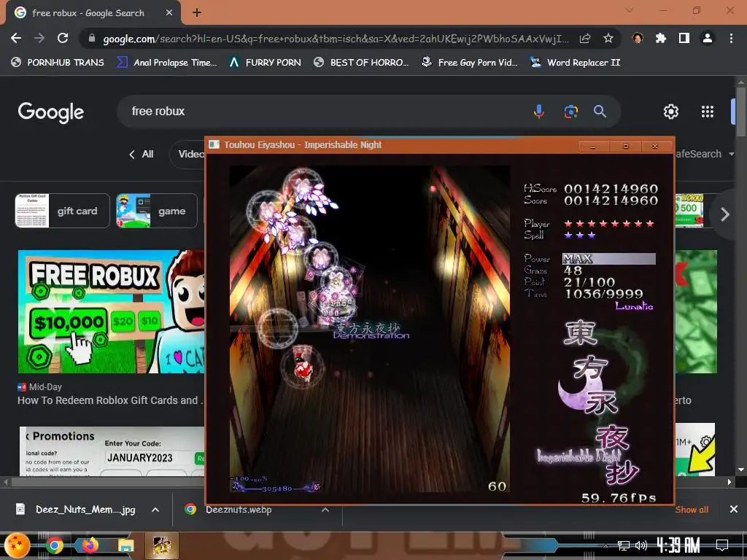Open the BEST OF HORRO... bookmark
Screen dimensions: 747x560
coord(361,63)
